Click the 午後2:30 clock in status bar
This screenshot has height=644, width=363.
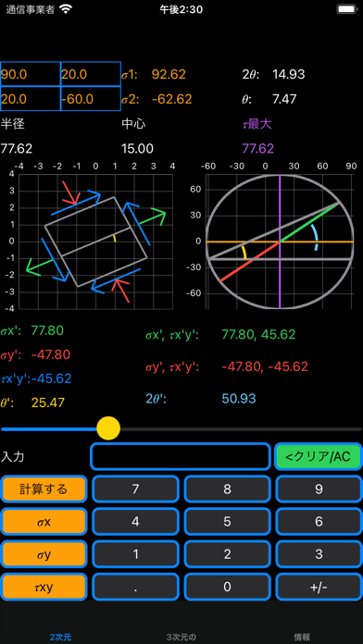[181, 9]
